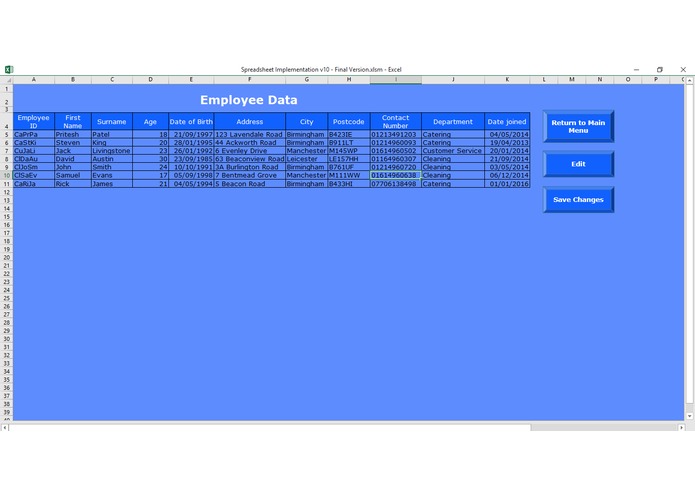
Task: Select surname cell James
Action: click(x=112, y=183)
